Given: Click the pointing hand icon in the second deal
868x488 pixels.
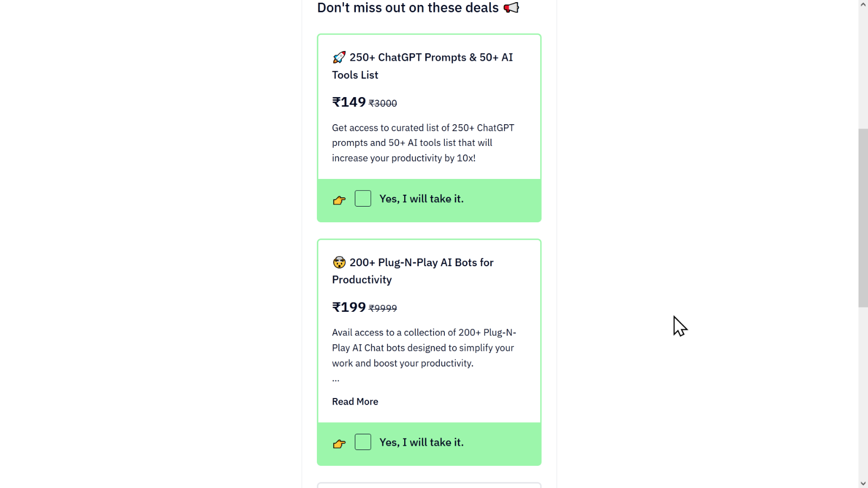Looking at the screenshot, I should [339, 444].
